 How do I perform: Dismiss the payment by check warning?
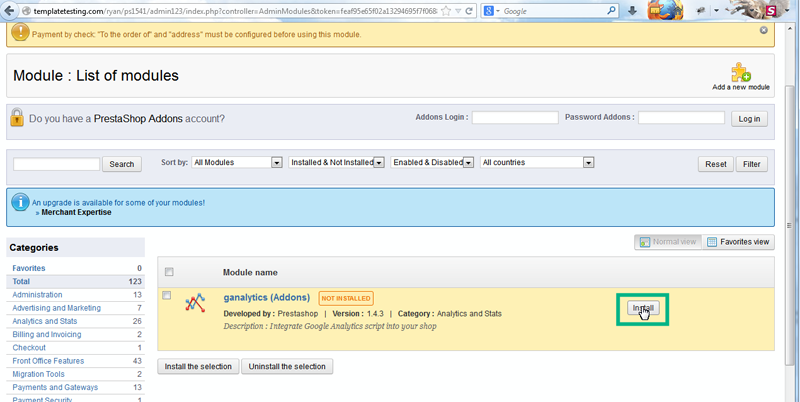click(764, 30)
